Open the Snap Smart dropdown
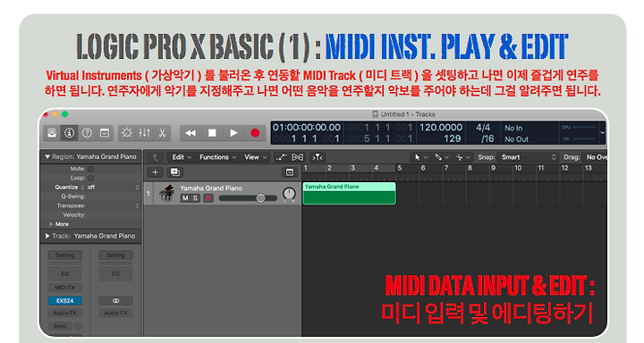The image size is (644, 343). tap(528, 157)
